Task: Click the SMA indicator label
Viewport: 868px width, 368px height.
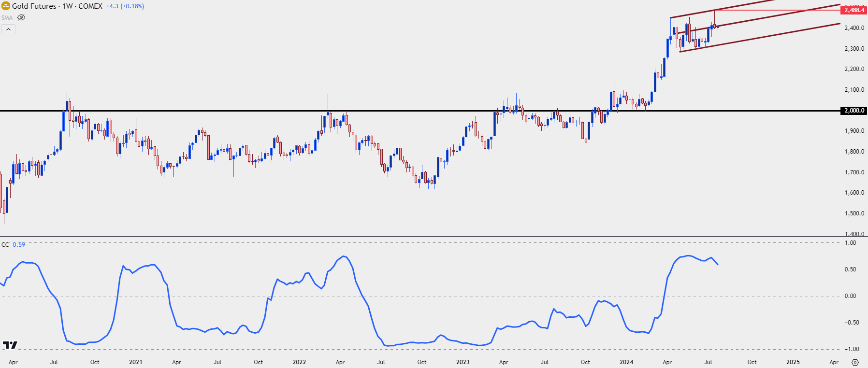Action: pyautogui.click(x=7, y=18)
